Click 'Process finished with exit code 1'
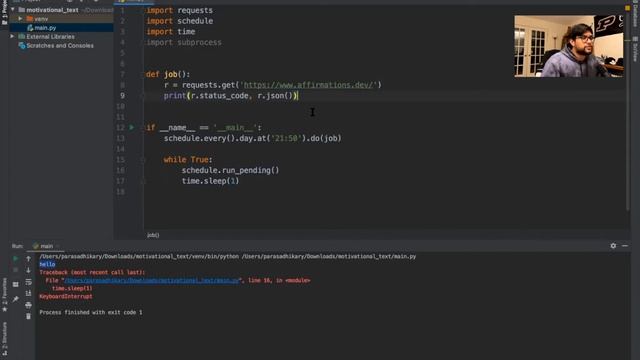The height and width of the screenshot is (360, 640). pyautogui.click(x=91, y=312)
